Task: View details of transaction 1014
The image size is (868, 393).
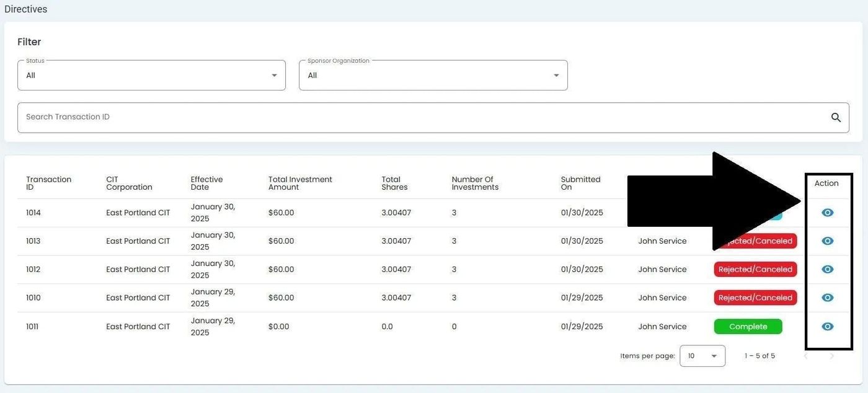Action: tap(827, 213)
